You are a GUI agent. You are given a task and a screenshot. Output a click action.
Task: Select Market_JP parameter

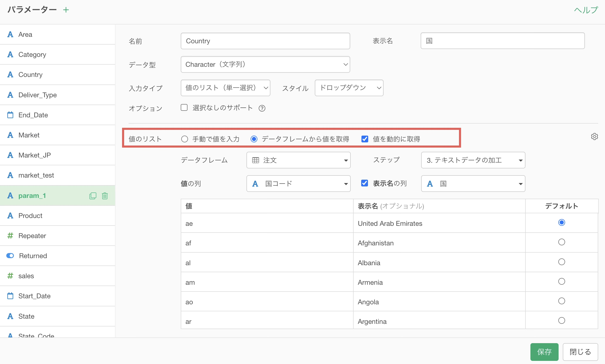click(57, 155)
